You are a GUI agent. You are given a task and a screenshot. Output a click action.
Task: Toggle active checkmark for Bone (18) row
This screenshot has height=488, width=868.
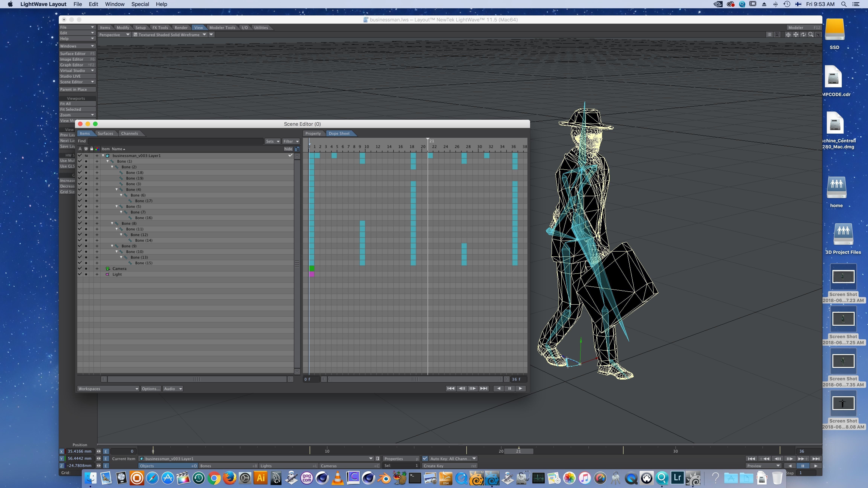click(x=80, y=172)
